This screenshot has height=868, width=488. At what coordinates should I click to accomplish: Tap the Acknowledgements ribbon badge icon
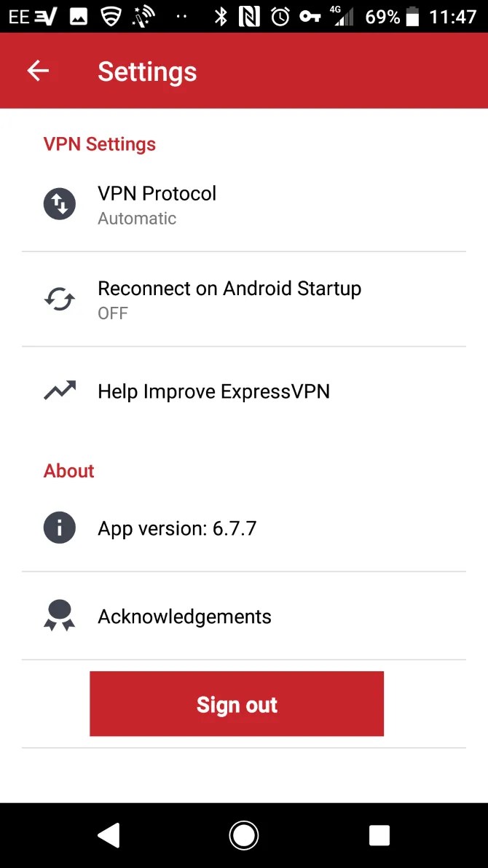(59, 616)
